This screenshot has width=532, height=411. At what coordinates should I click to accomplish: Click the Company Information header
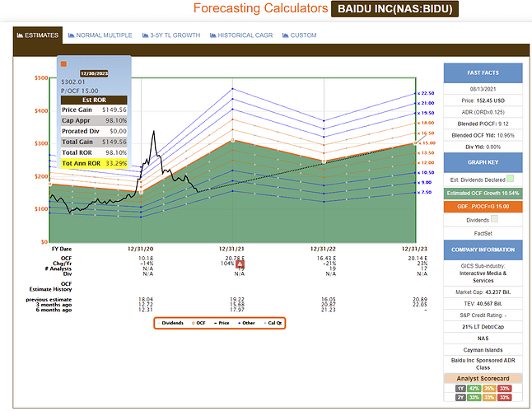[x=483, y=250]
